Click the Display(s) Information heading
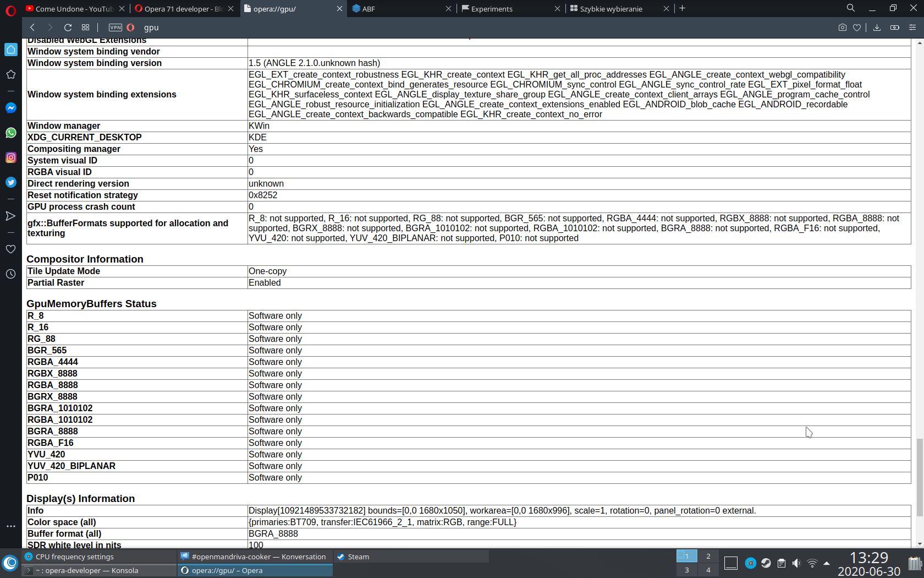924x578 pixels. [80, 498]
